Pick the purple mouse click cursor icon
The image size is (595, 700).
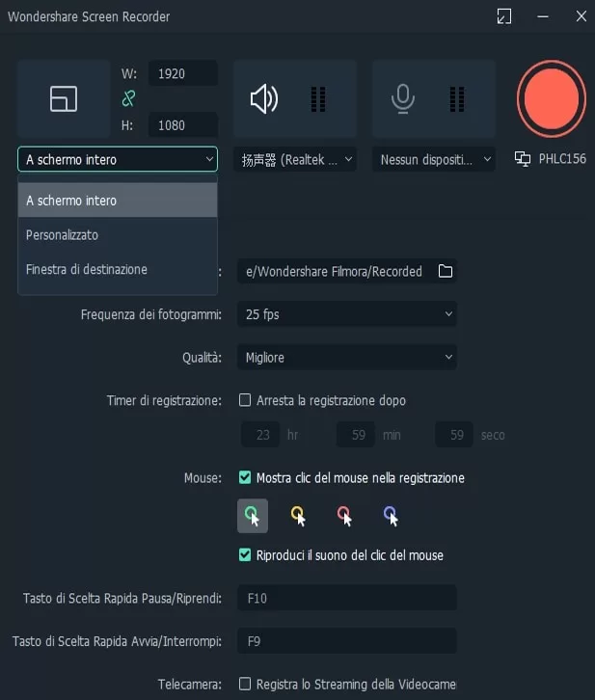[x=391, y=516]
